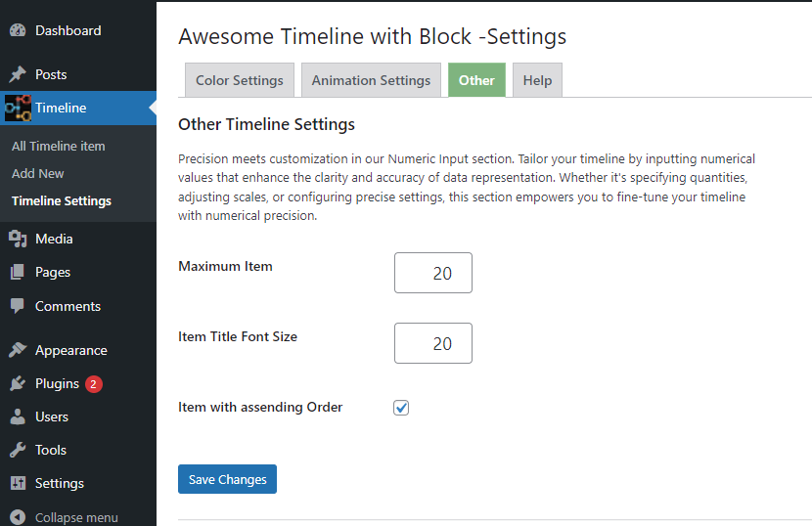Focus the Maximum Item number field
The width and height of the screenshot is (812, 526).
click(x=433, y=273)
